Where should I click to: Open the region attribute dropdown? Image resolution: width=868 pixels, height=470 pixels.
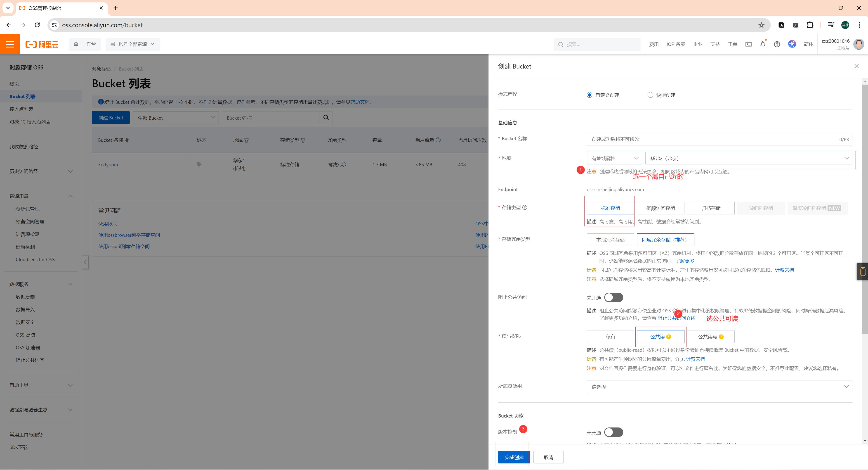(x=615, y=159)
